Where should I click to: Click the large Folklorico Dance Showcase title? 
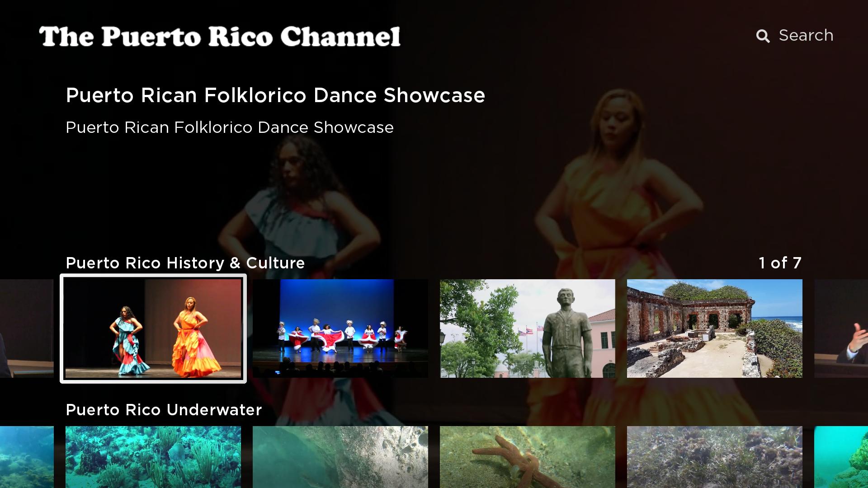coord(275,95)
